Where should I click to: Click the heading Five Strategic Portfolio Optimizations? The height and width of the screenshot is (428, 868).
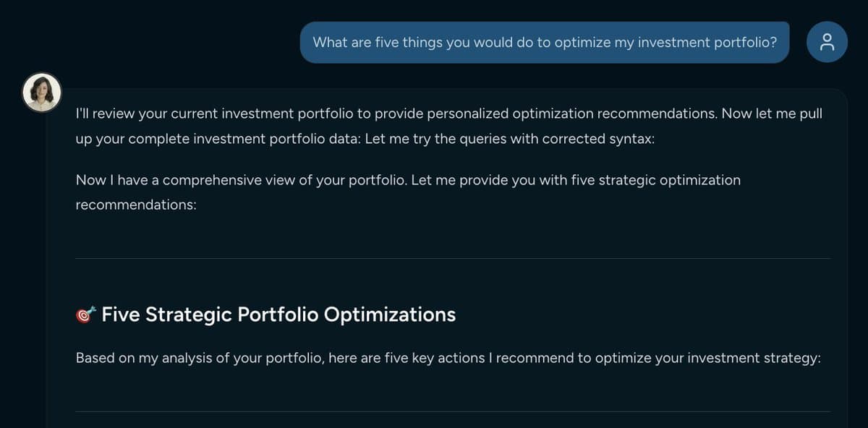coord(278,314)
